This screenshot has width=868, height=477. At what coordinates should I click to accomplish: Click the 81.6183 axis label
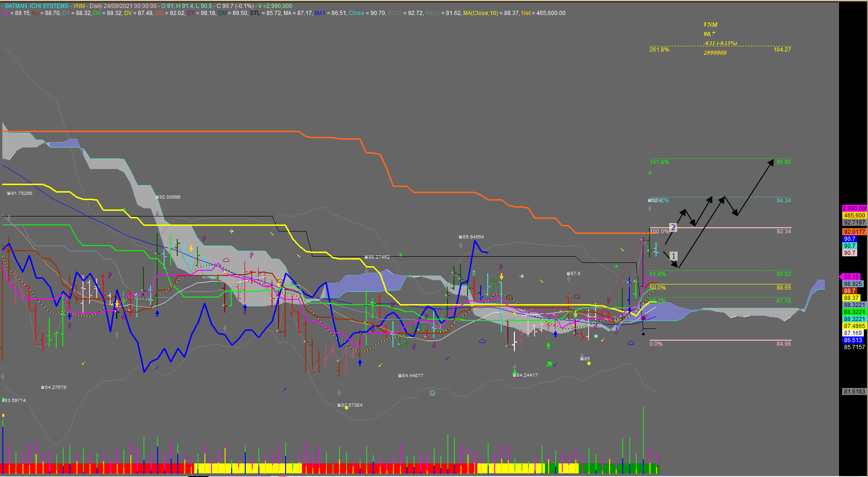point(854,391)
